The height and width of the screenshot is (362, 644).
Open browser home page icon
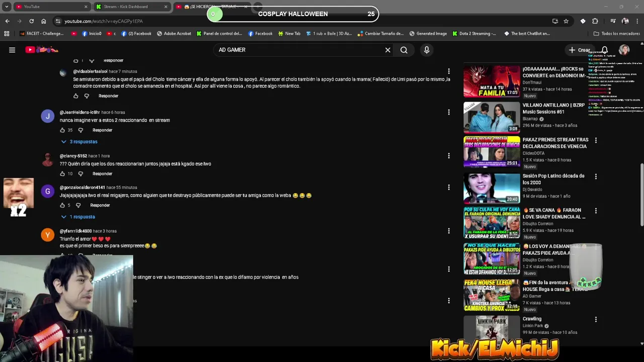44,21
